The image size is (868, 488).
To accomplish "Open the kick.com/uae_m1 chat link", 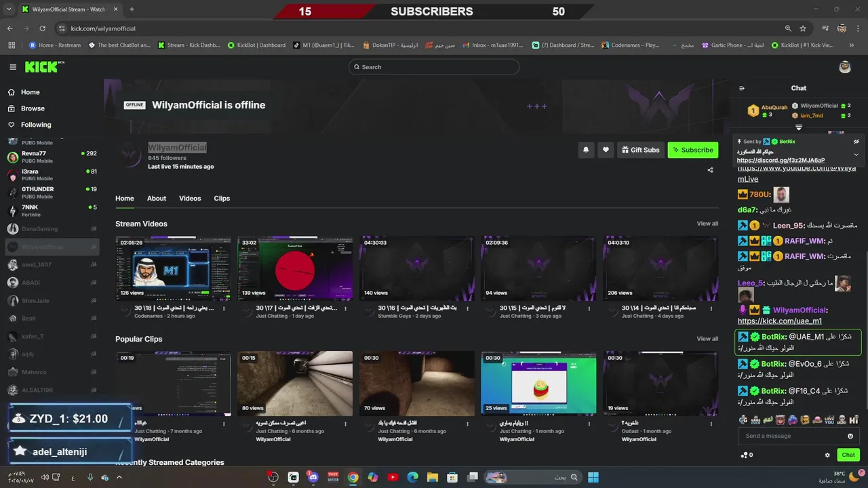I will pyautogui.click(x=779, y=321).
